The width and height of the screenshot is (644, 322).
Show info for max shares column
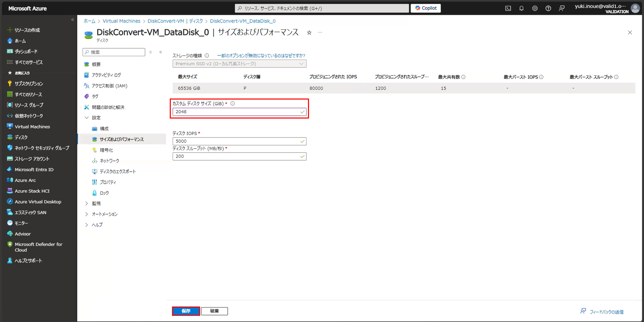pyautogui.click(x=463, y=77)
